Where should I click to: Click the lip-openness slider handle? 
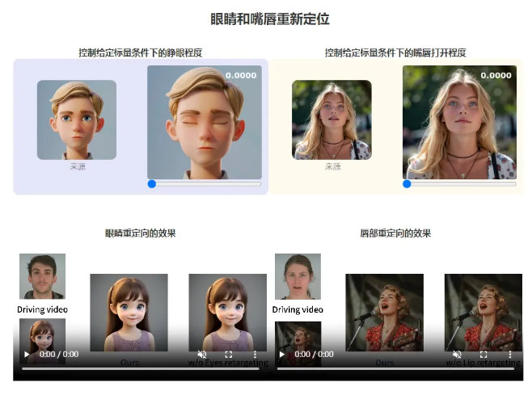pos(407,183)
